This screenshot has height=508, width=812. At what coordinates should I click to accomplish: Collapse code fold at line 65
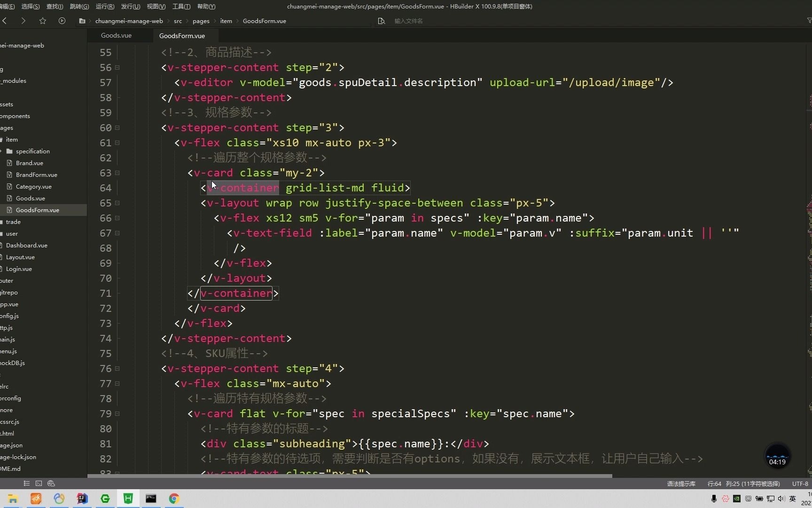tap(117, 203)
